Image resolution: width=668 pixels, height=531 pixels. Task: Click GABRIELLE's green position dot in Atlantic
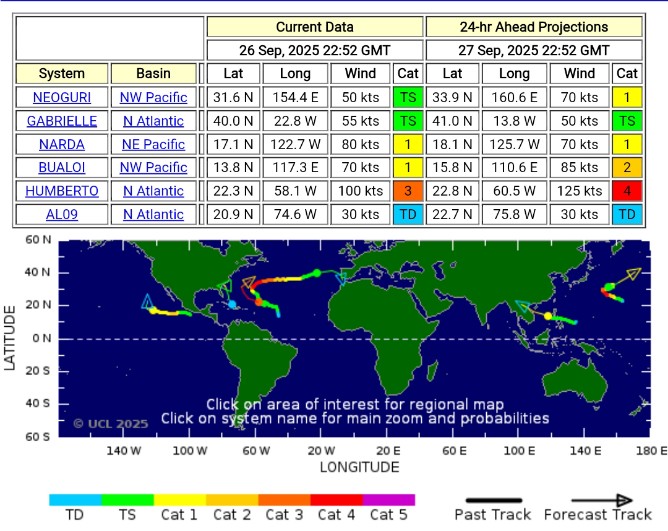click(317, 273)
